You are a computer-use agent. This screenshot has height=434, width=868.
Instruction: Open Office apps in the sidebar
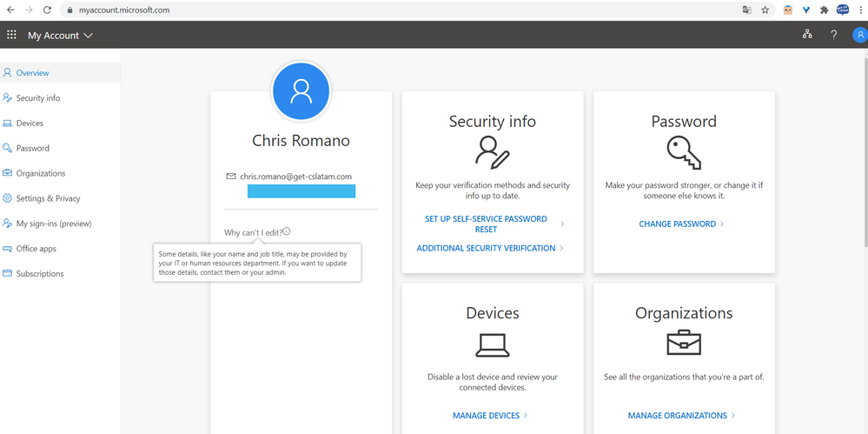60,249
